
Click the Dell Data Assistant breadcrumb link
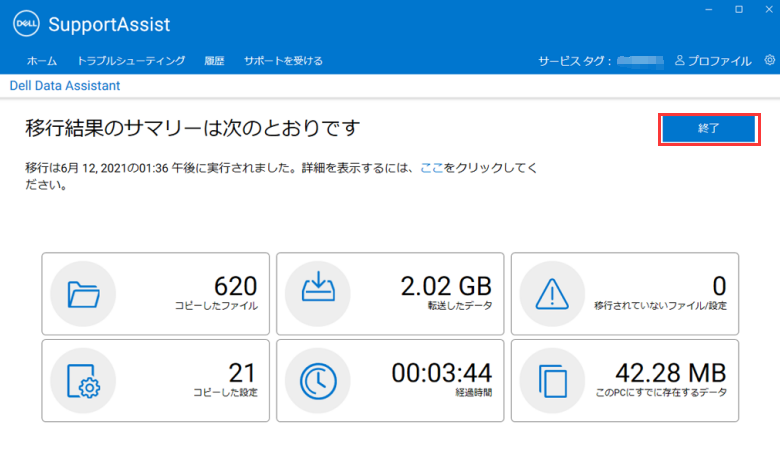point(65,86)
